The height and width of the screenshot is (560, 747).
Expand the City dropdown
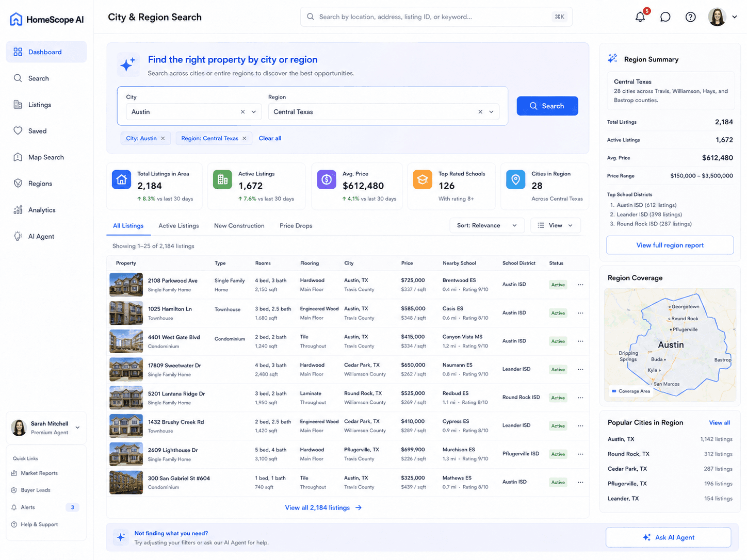click(254, 112)
